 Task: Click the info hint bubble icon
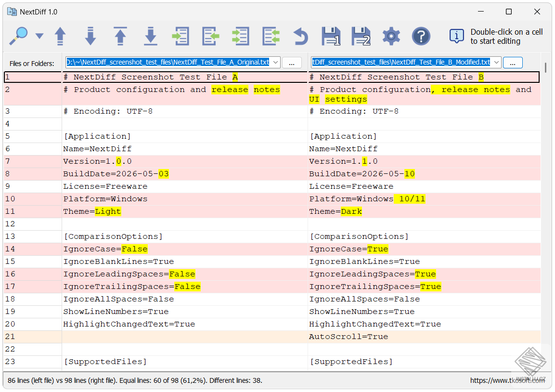457,36
